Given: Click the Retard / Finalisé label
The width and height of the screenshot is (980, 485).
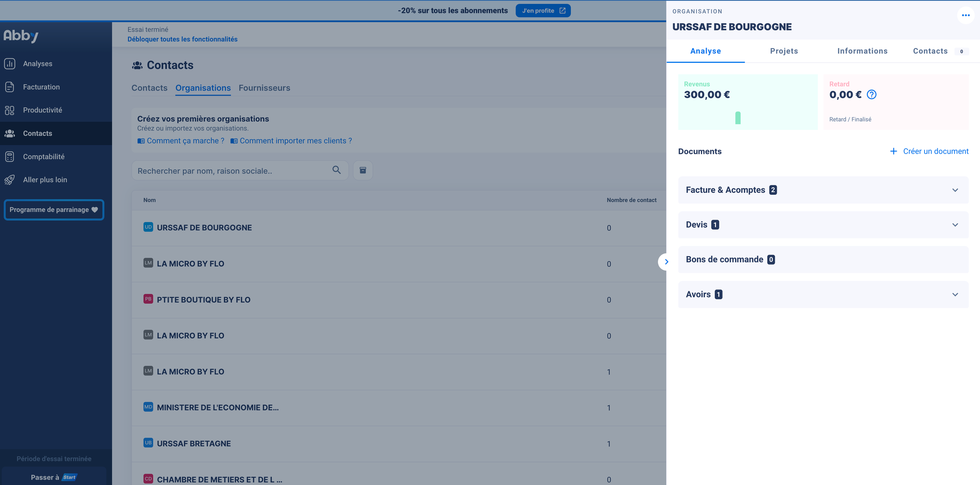Looking at the screenshot, I should pyautogui.click(x=850, y=120).
